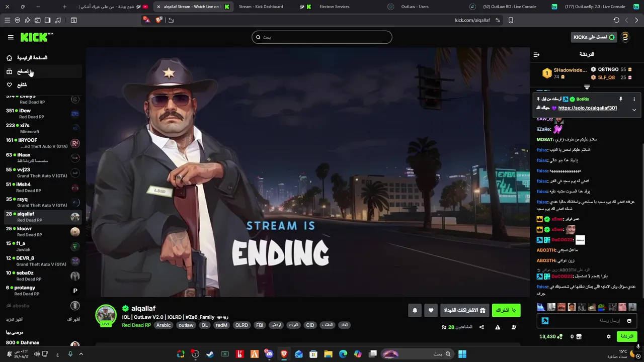
Task: Open kloovr channel in sidebar
Action: (x=43, y=231)
